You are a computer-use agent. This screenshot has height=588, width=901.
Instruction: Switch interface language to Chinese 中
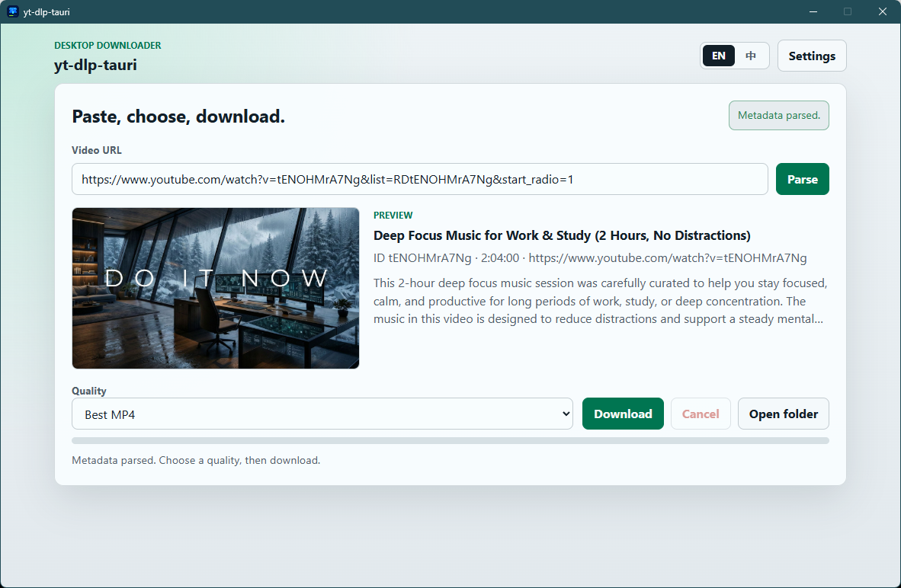750,56
